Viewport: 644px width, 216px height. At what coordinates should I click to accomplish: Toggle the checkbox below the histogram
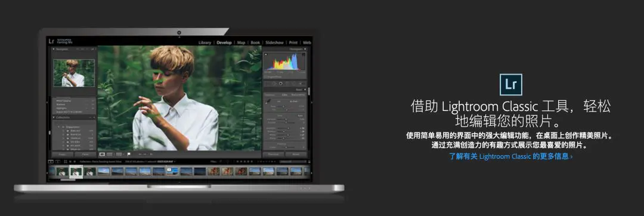click(x=266, y=76)
